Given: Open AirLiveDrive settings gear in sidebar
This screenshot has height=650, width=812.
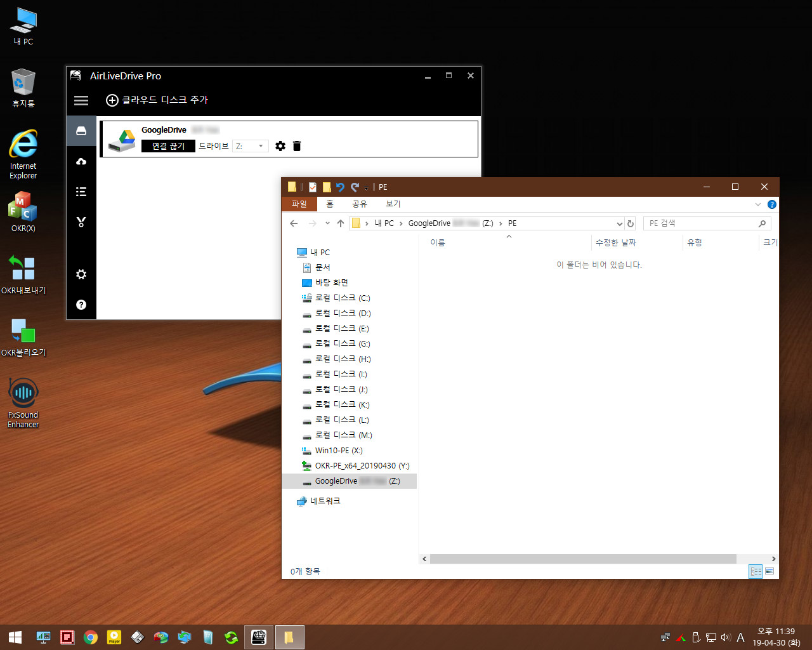Looking at the screenshot, I should 81,274.
